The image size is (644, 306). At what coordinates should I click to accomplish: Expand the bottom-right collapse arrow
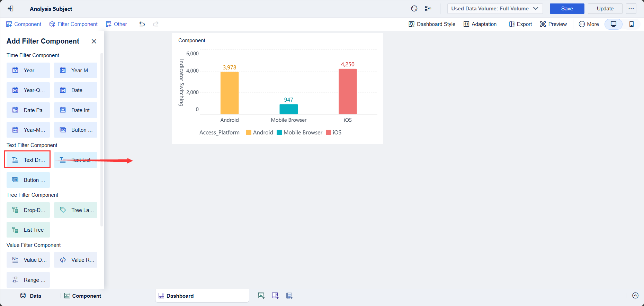635,296
